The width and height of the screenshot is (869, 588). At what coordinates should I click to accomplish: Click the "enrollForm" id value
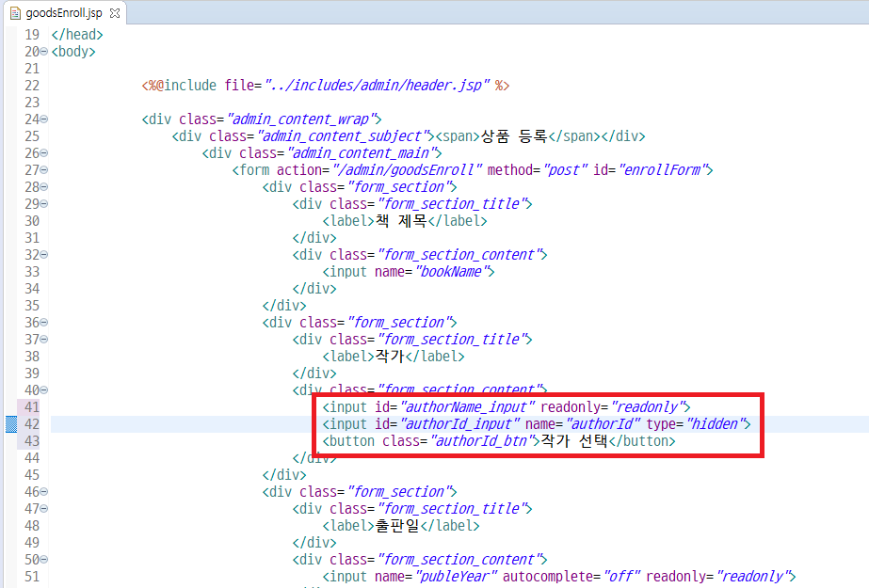pos(665,170)
